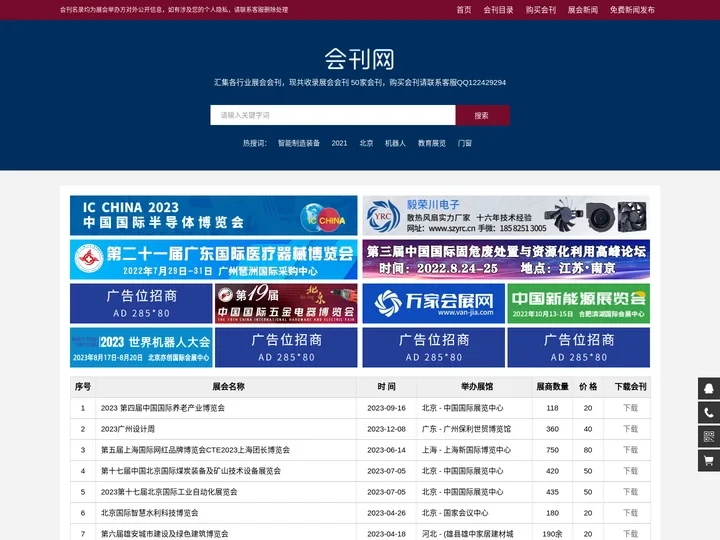The width and height of the screenshot is (720, 540).
Task: Click the notification bell icon on right sidebar
Action: tap(709, 388)
